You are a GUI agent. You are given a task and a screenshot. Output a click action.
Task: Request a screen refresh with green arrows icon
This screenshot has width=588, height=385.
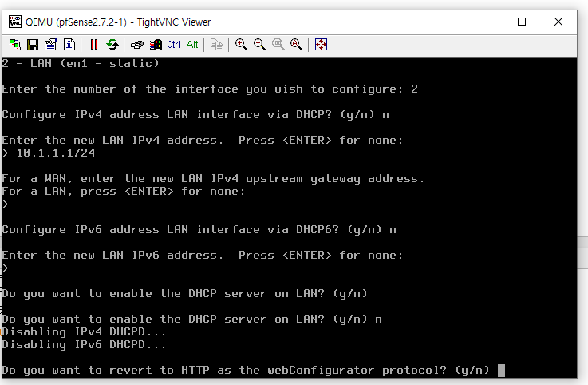tap(112, 45)
